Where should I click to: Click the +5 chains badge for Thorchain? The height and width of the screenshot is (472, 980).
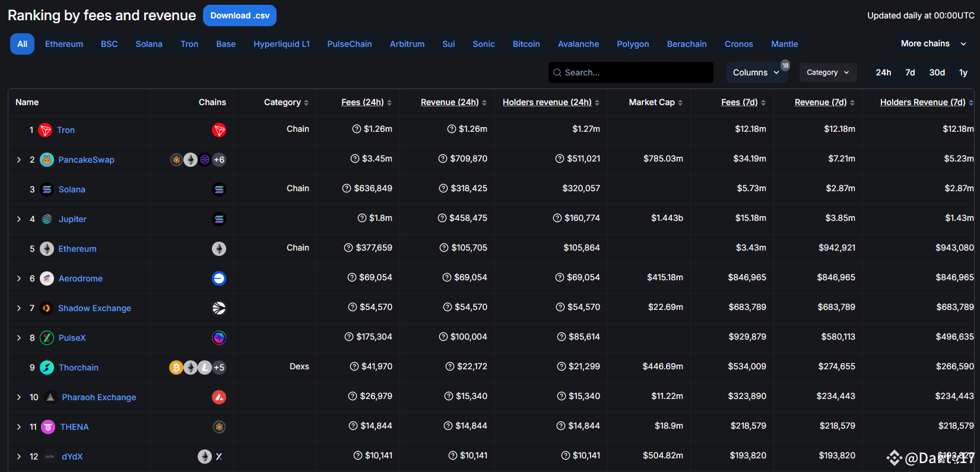point(219,368)
